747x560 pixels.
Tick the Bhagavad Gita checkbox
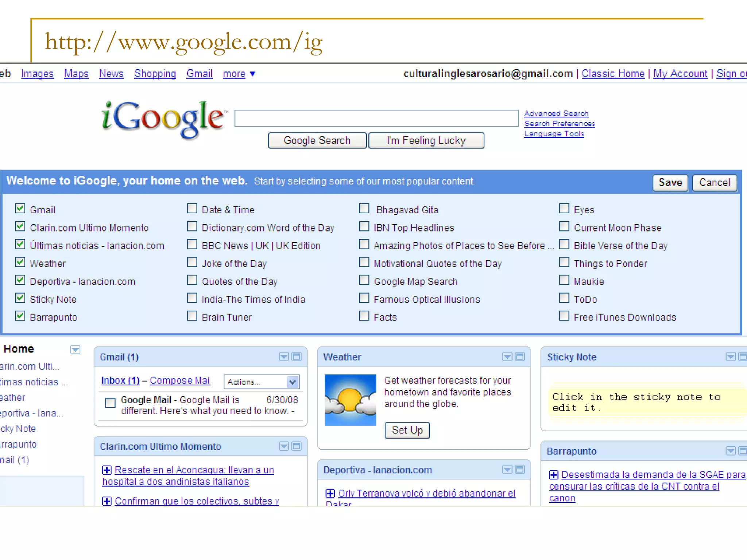pos(364,209)
